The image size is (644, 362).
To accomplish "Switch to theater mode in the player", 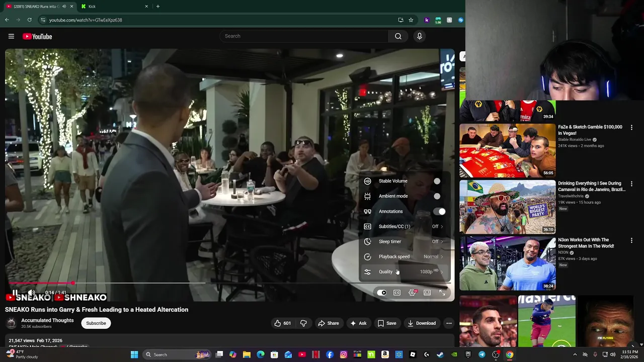I will point(427,293).
